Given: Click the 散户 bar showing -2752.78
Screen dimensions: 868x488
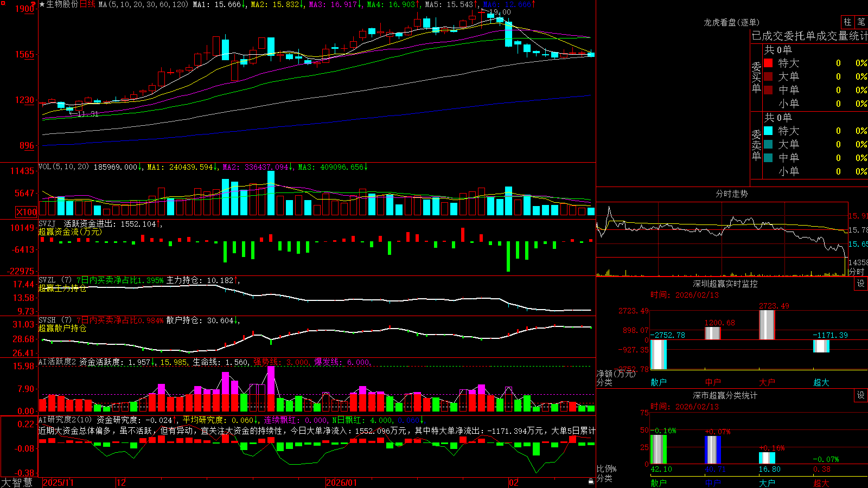Looking at the screenshot, I should click(659, 355).
